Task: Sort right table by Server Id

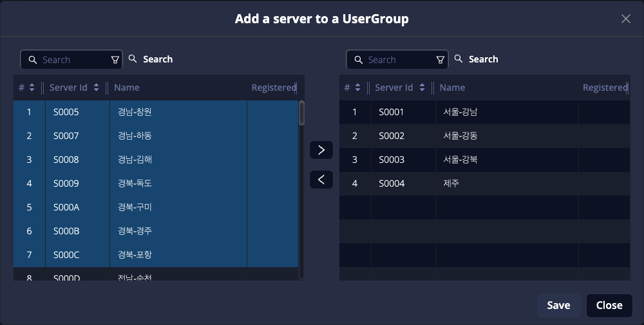Action: point(422,88)
